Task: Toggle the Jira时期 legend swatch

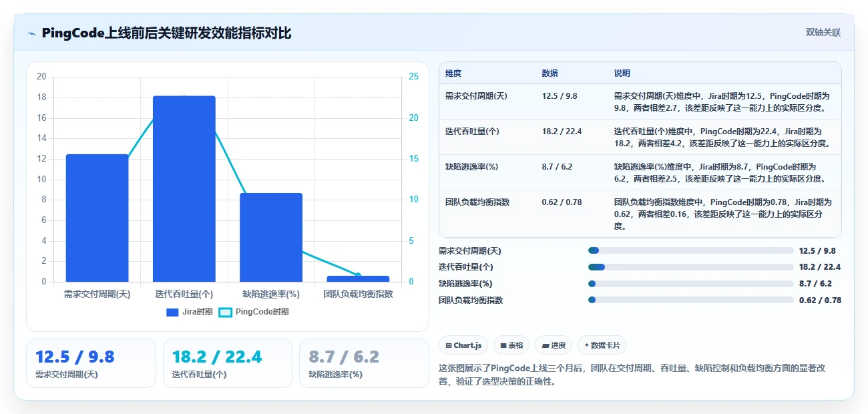Action: 172,312
